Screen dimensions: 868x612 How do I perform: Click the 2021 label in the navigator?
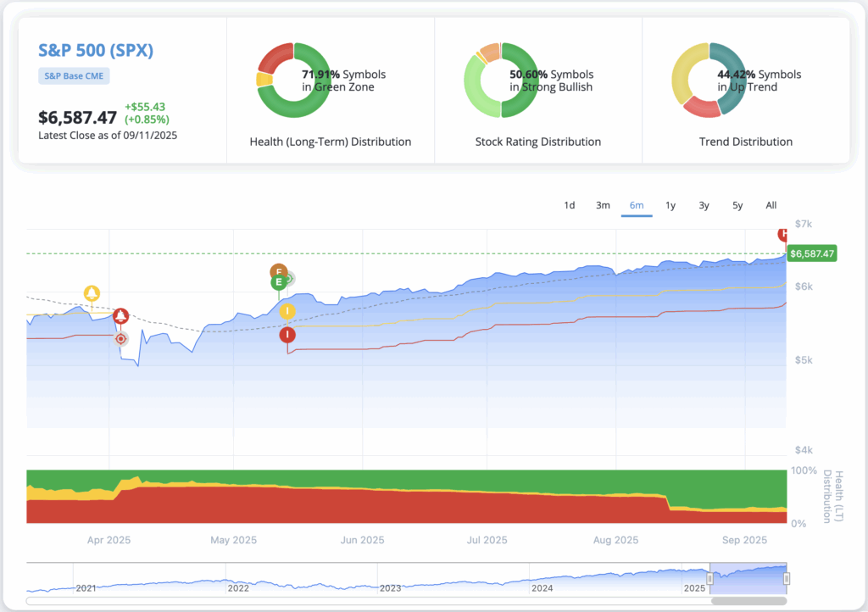pos(86,588)
